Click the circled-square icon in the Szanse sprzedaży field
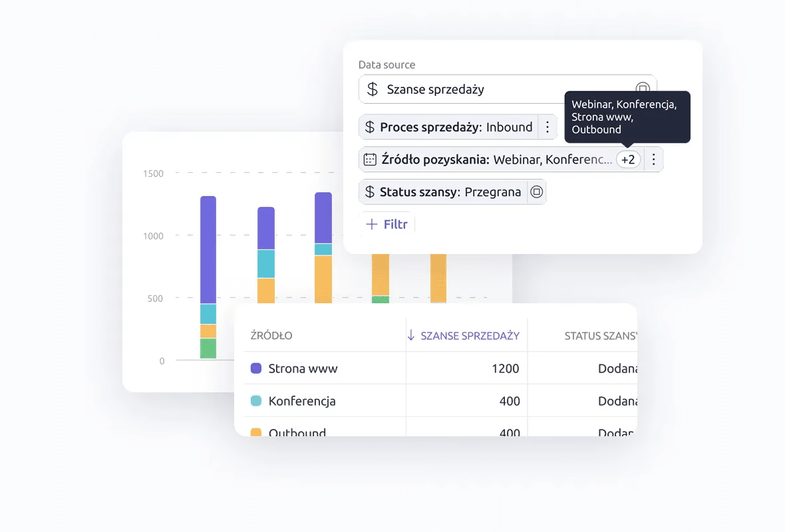The width and height of the screenshot is (785, 532). tap(642, 88)
